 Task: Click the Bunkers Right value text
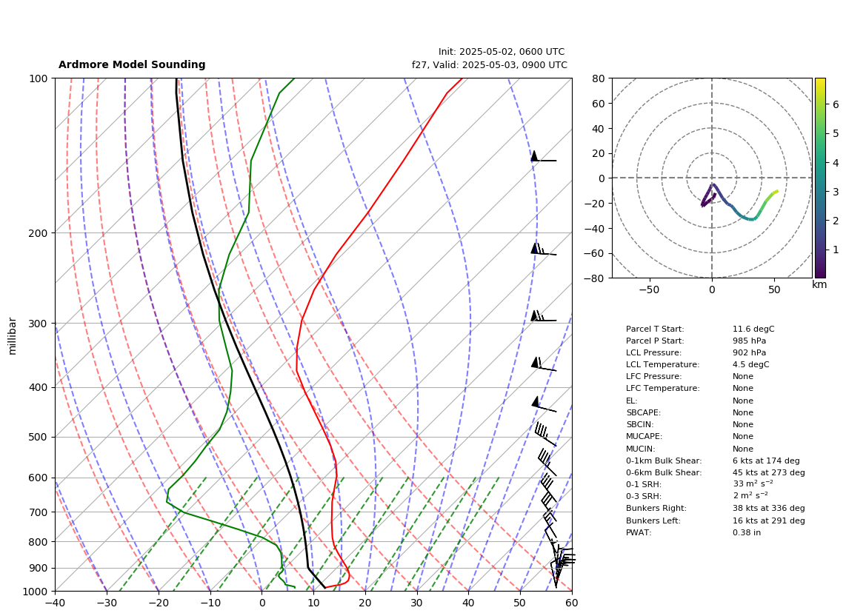(x=768, y=508)
